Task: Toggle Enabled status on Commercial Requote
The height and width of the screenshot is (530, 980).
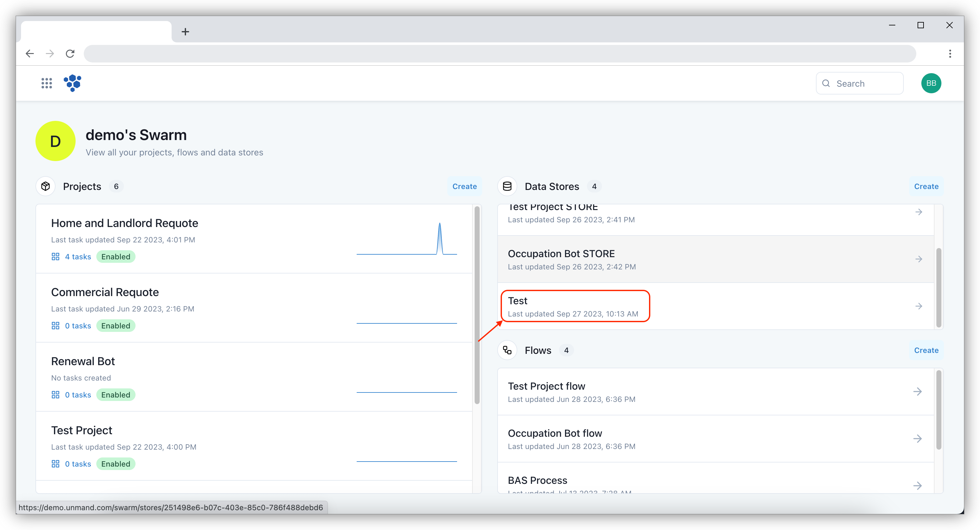Action: pyautogui.click(x=115, y=325)
